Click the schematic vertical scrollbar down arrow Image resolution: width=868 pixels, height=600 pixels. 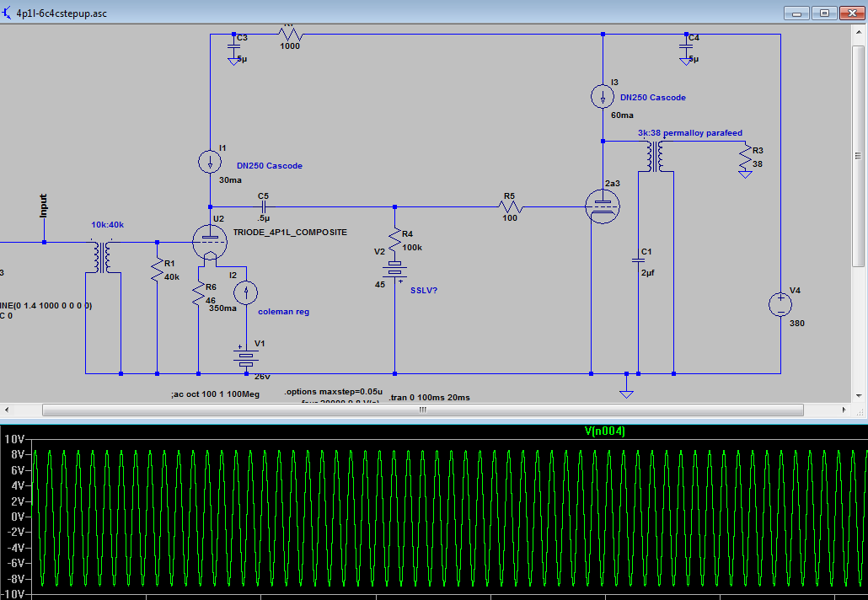click(x=859, y=396)
